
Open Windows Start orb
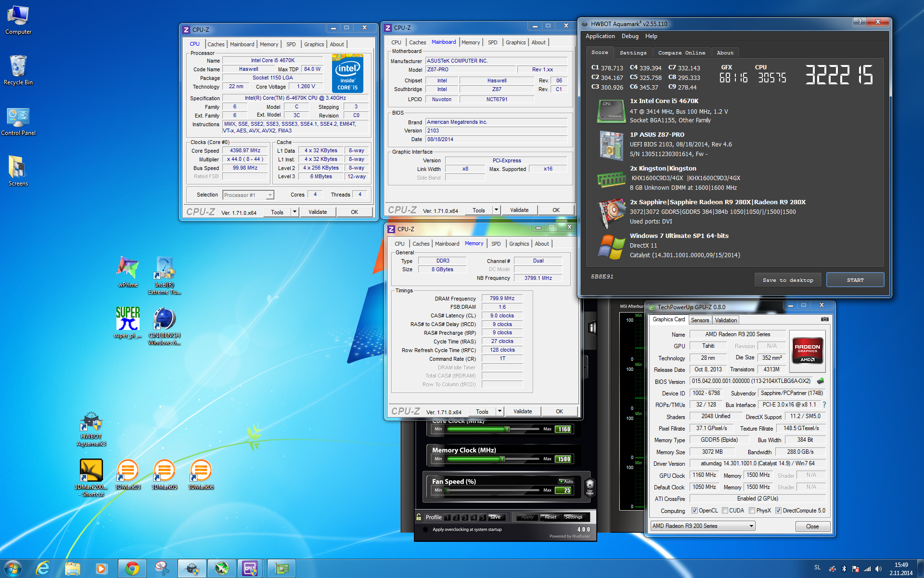(13, 568)
